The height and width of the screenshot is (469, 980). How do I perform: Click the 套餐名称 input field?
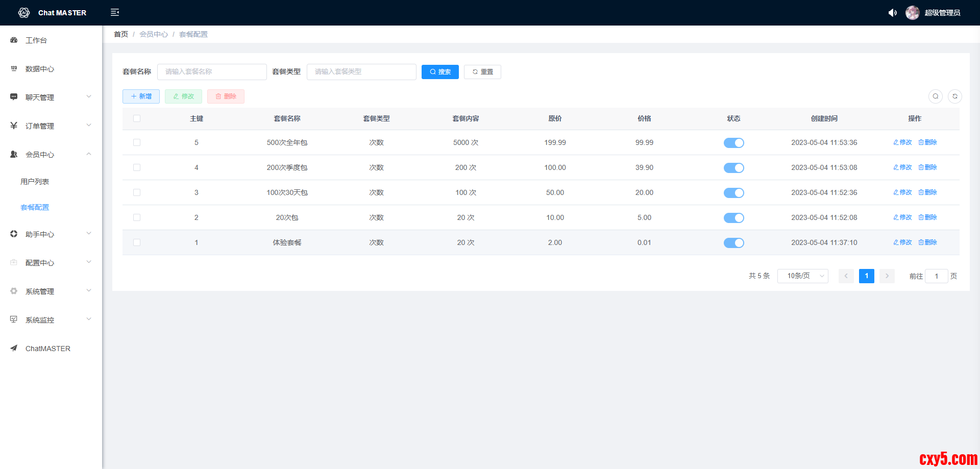click(212, 72)
